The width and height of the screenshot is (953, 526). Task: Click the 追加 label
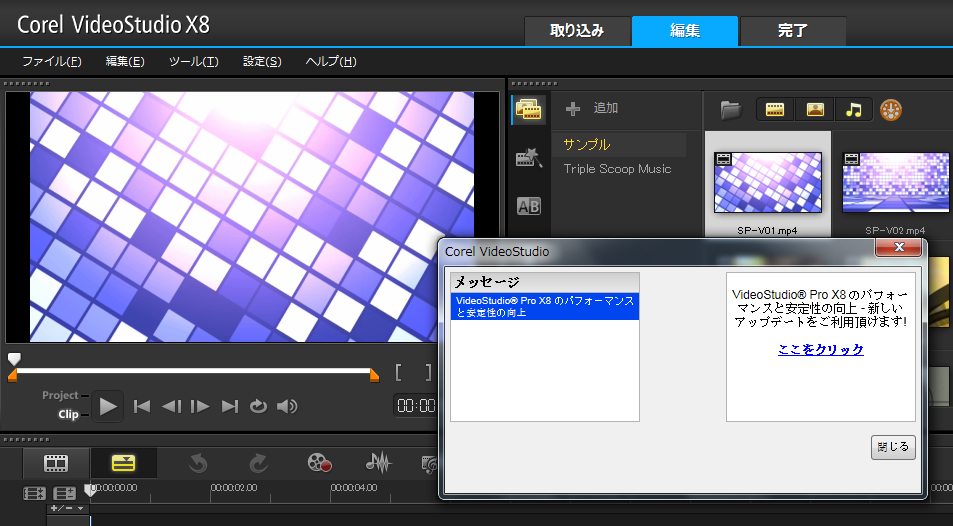point(605,108)
